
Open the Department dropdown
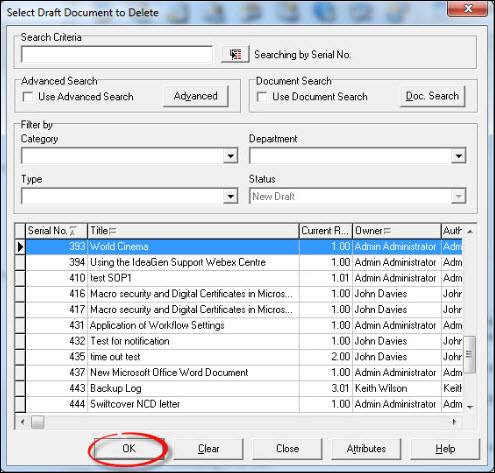(459, 156)
